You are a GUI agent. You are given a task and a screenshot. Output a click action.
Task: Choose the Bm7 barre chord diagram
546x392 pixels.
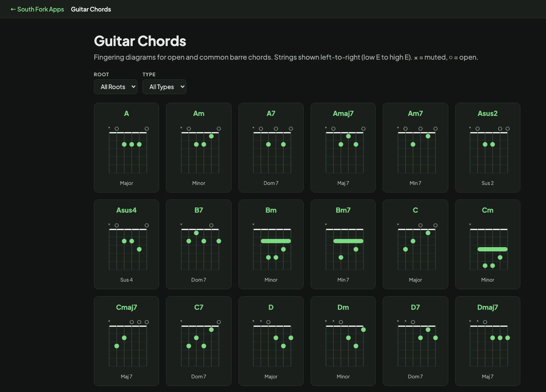pos(343,244)
